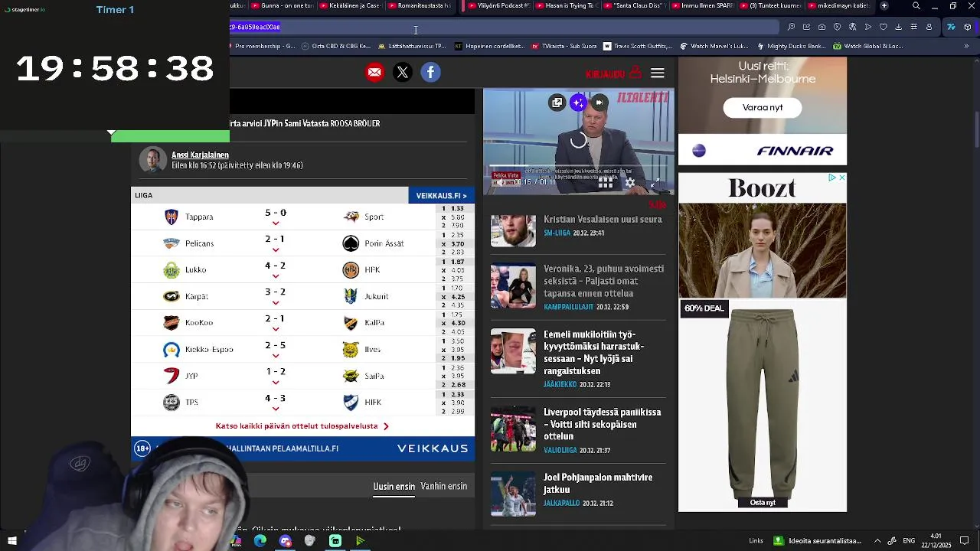980x551 pixels.
Task: Expand Pelicans vs Porin Ässät match details
Action: point(275,249)
